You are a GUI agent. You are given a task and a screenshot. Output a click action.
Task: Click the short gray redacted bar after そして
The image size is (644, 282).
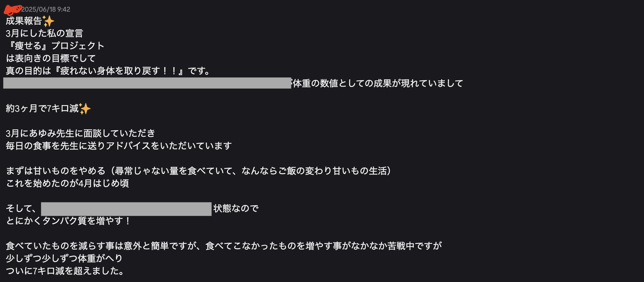126,209
